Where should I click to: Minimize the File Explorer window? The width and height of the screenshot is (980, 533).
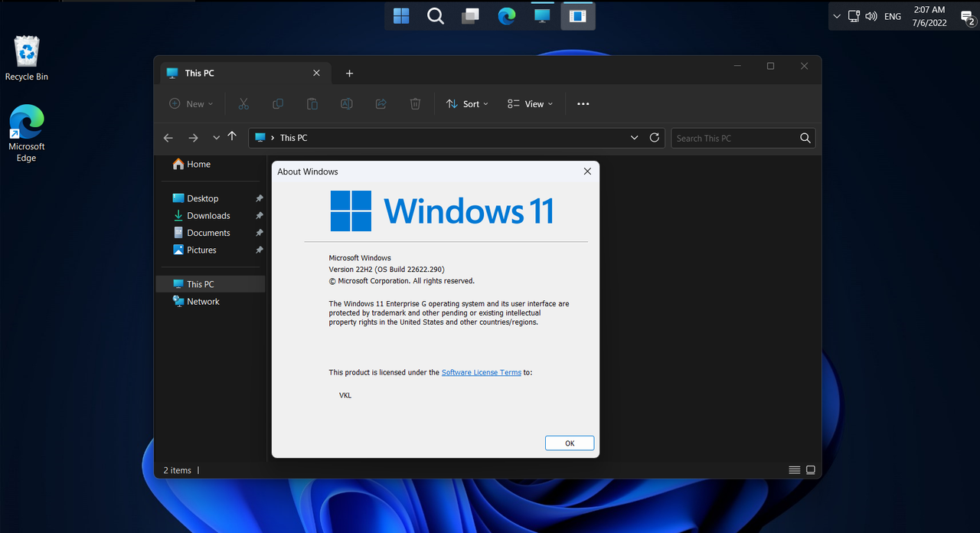(x=737, y=67)
